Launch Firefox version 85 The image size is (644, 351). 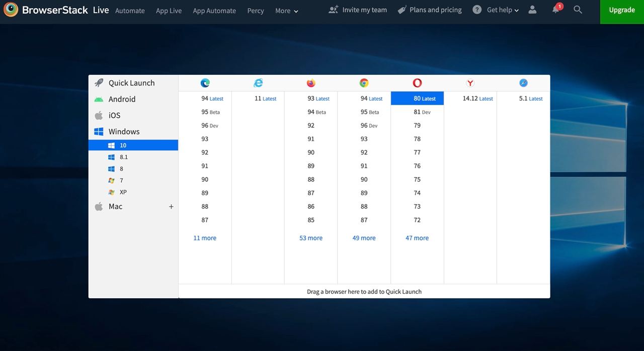click(x=311, y=220)
